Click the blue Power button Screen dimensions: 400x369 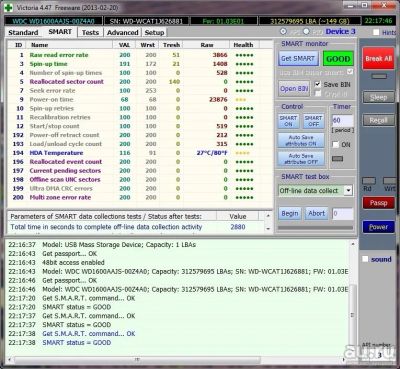378,227
